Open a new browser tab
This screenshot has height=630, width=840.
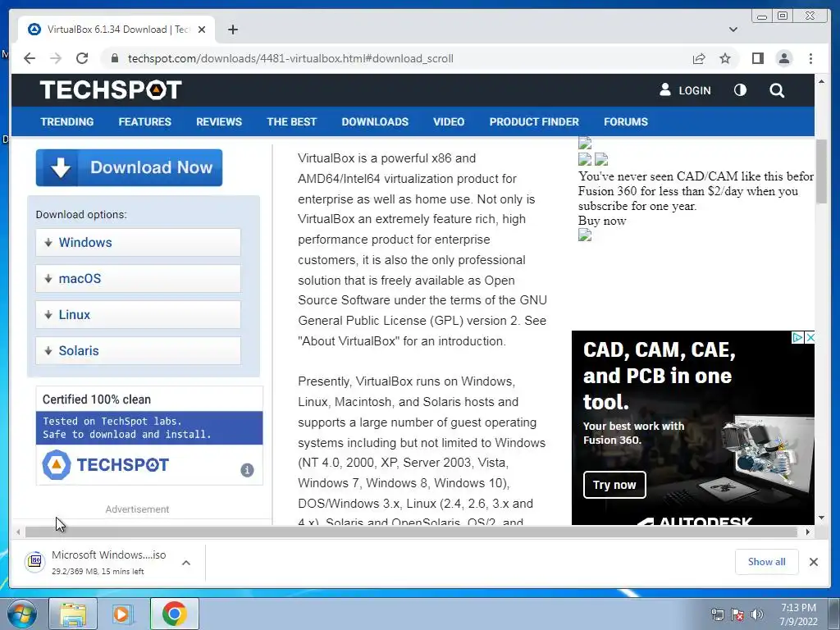232,30
